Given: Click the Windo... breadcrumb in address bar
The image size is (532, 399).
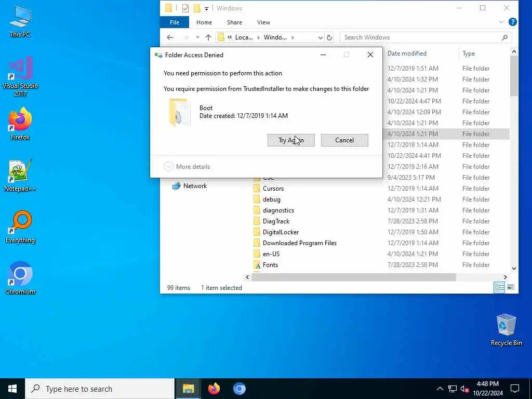Looking at the screenshot, I should click(275, 37).
